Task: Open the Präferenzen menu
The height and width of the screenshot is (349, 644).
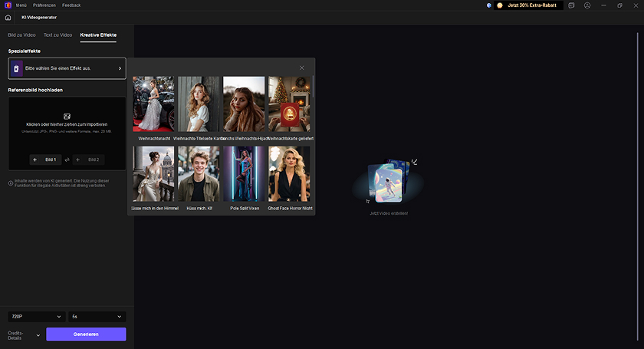Action: (x=44, y=5)
